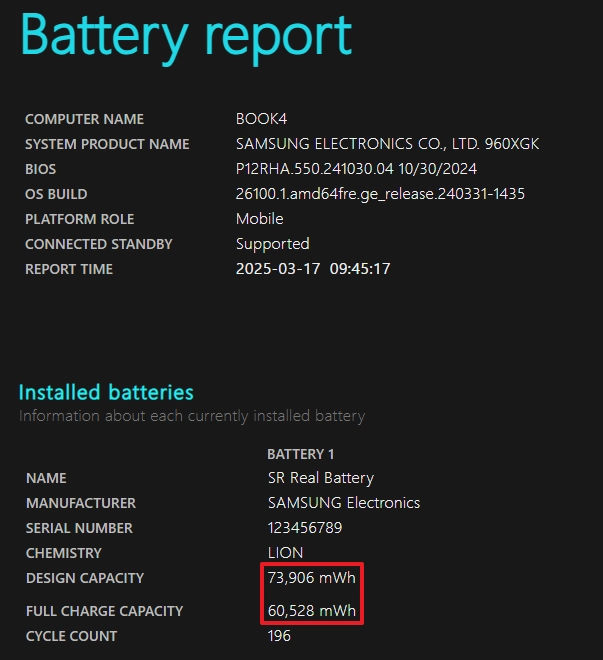The image size is (603, 660).
Task: Click the FULL CHARGE CAPACITY label
Action: (x=104, y=611)
